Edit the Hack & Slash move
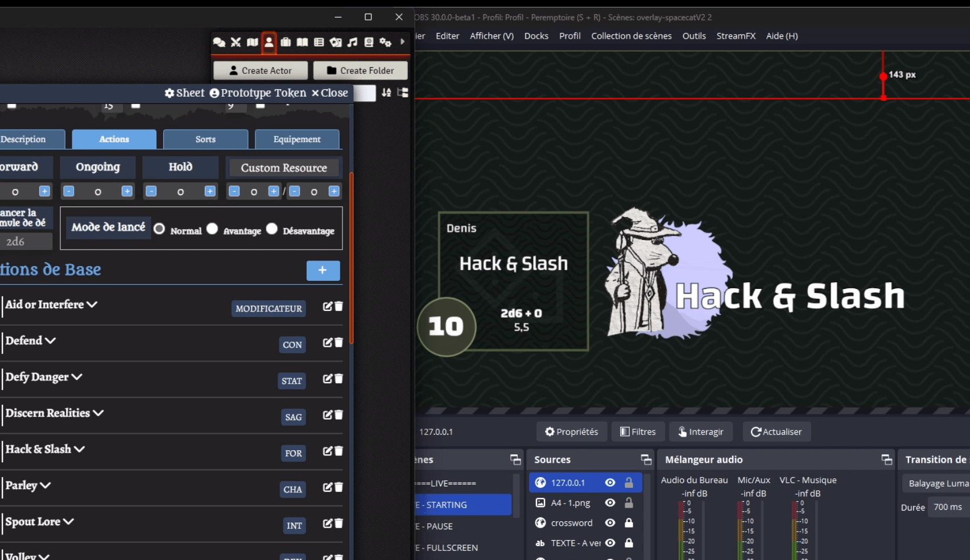The image size is (970, 560). click(328, 451)
